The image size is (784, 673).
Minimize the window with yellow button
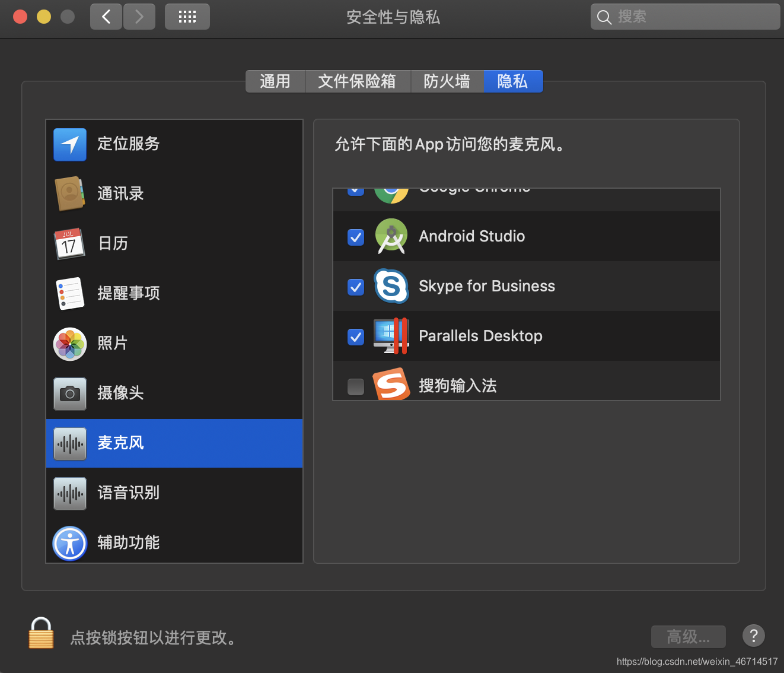[44, 17]
